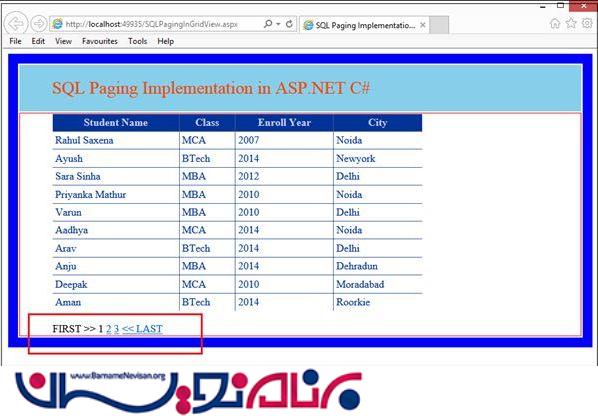Click the Home icon
Image resolution: width=598 pixels, height=416 pixels.
[x=555, y=24]
